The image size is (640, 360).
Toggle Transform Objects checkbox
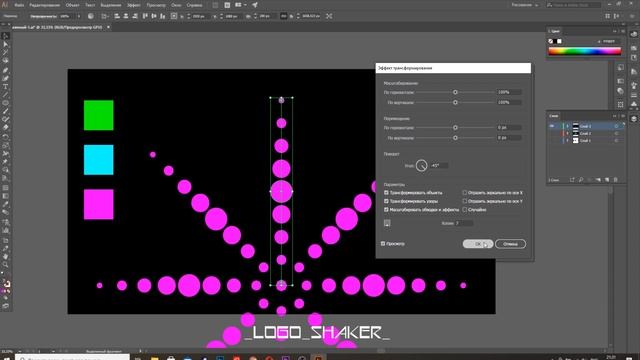pyautogui.click(x=386, y=193)
